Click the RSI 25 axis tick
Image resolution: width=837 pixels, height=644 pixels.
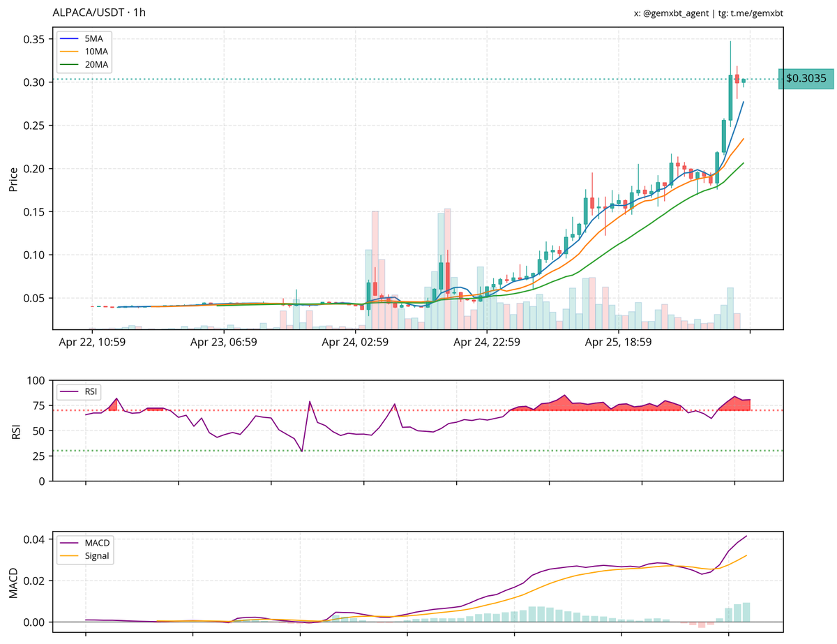click(x=39, y=456)
